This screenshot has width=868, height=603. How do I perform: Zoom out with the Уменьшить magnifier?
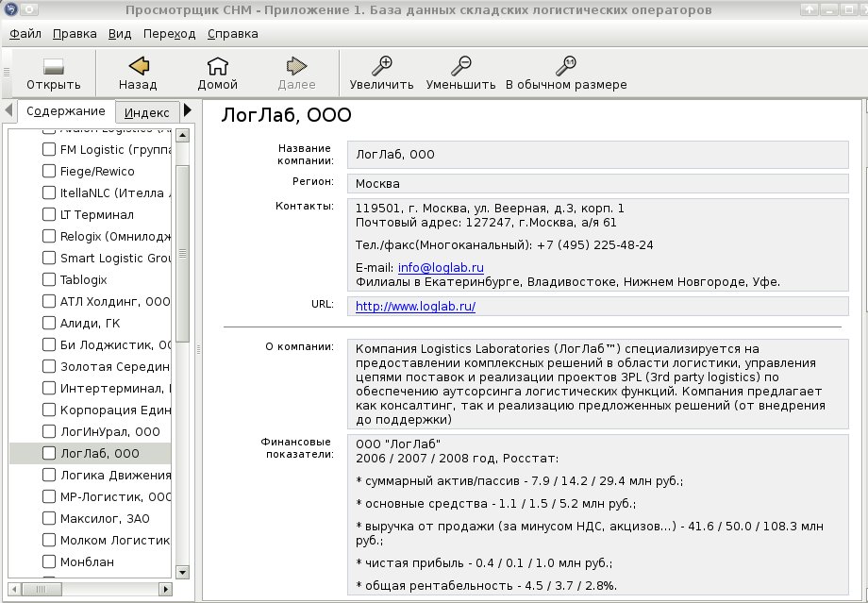coord(460,66)
